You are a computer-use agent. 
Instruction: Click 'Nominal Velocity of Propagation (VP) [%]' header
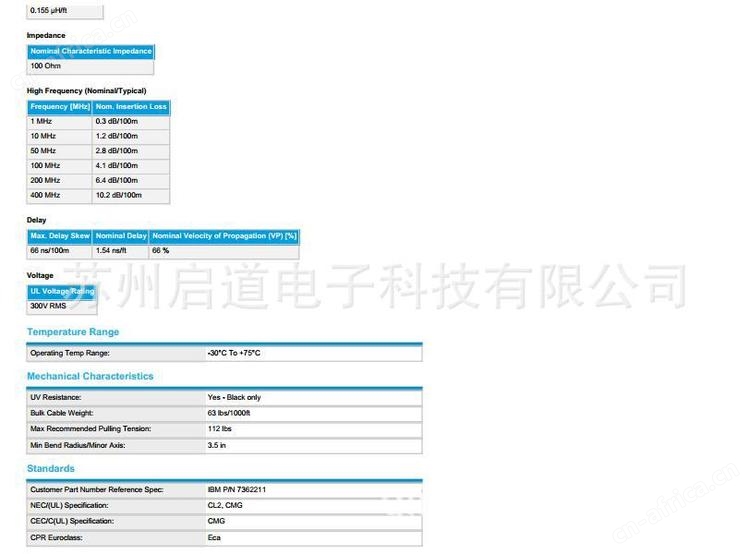click(x=224, y=236)
